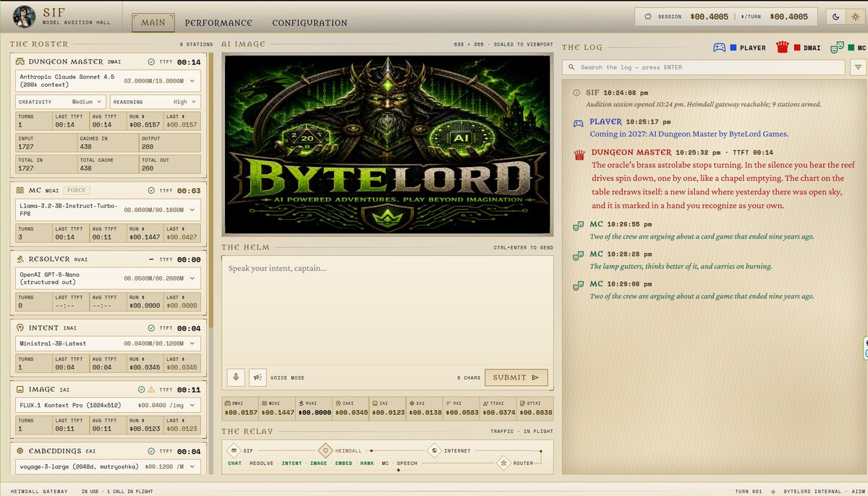Click the Dungeon Master crown log icon
This screenshot has width=868, height=496.
[x=579, y=155]
